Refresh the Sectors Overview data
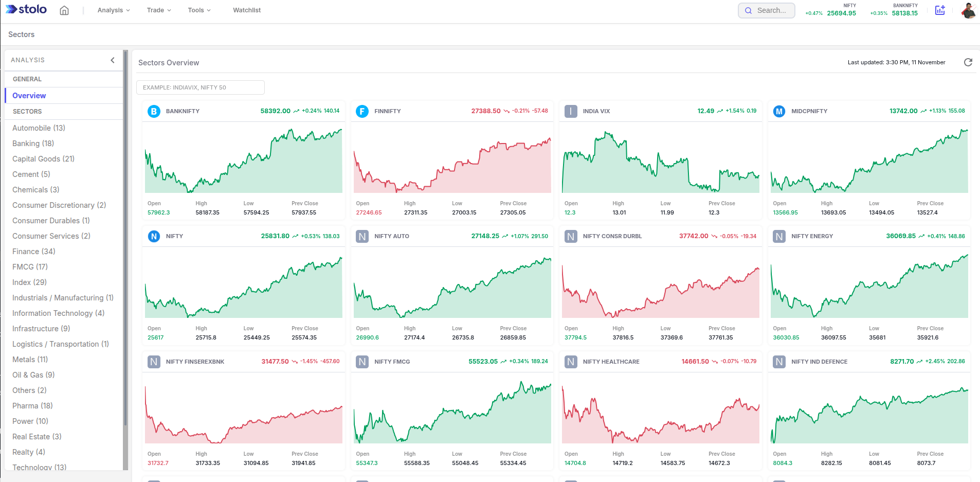The width and height of the screenshot is (980, 482). pos(968,62)
